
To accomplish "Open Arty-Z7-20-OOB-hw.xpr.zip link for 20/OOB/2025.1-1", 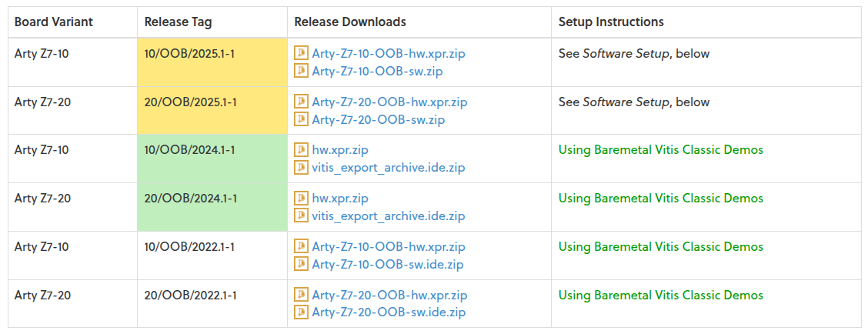I will point(389,102).
